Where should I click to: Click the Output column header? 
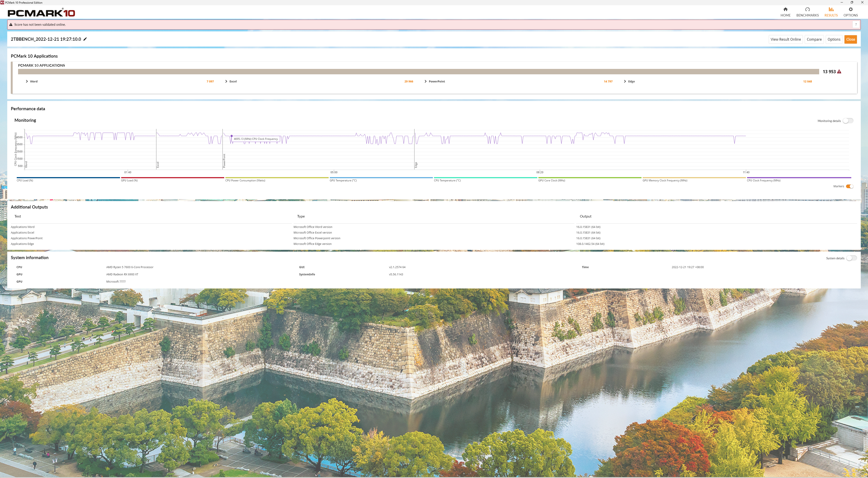click(585, 216)
